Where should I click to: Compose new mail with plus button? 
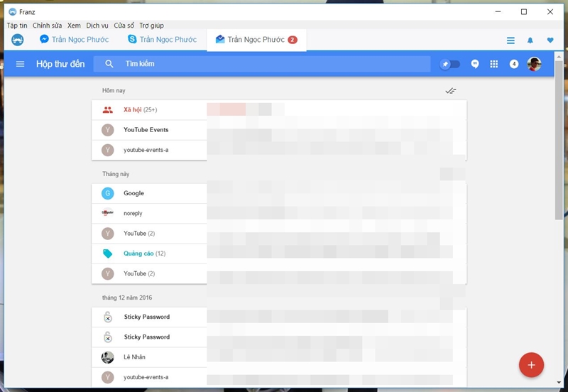click(531, 365)
